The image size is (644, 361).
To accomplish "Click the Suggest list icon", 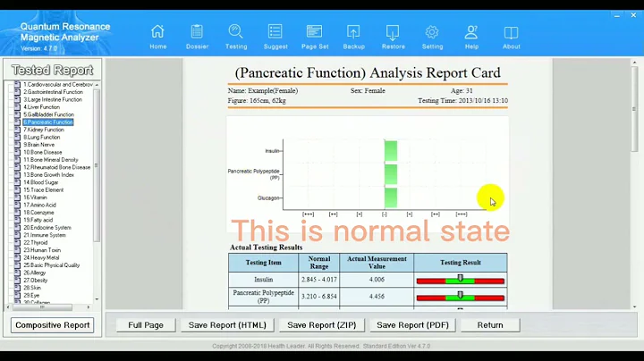I will (275, 32).
